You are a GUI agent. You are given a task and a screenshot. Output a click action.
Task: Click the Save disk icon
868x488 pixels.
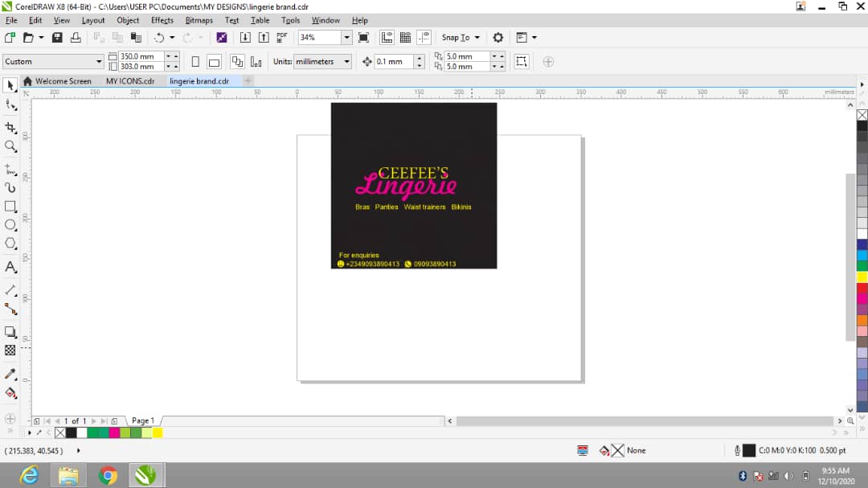57,38
